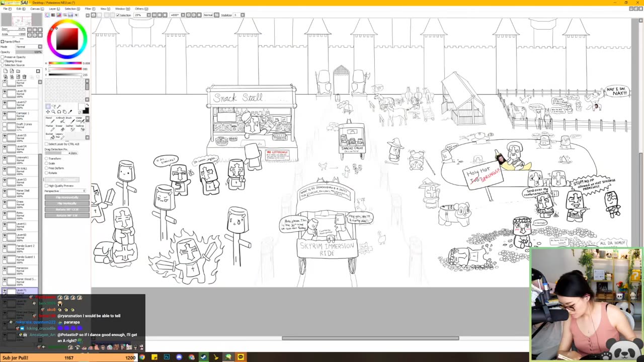Enable Clipping Group
The image size is (644, 362).
click(x=3, y=61)
